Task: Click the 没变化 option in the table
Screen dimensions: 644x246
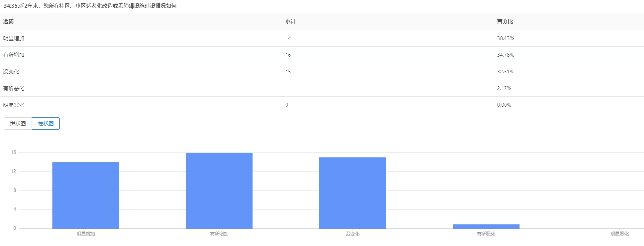Action: (x=11, y=72)
